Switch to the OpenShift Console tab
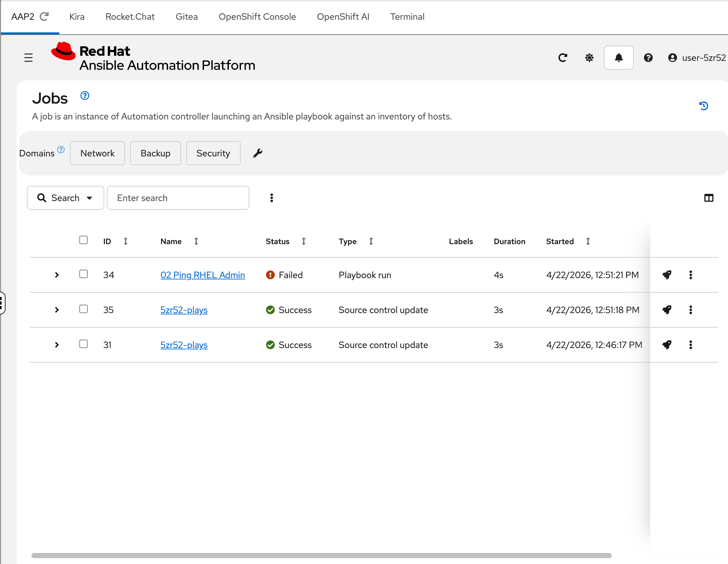728x564 pixels. [x=257, y=17]
